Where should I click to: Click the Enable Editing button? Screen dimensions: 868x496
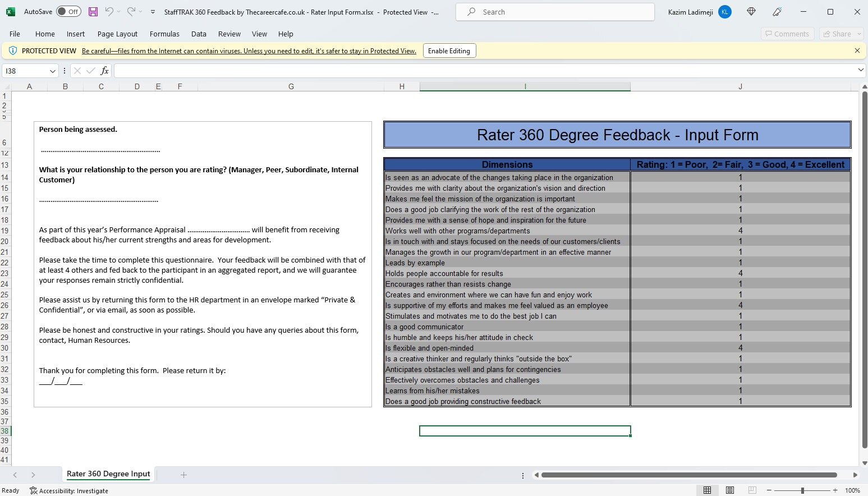449,50
